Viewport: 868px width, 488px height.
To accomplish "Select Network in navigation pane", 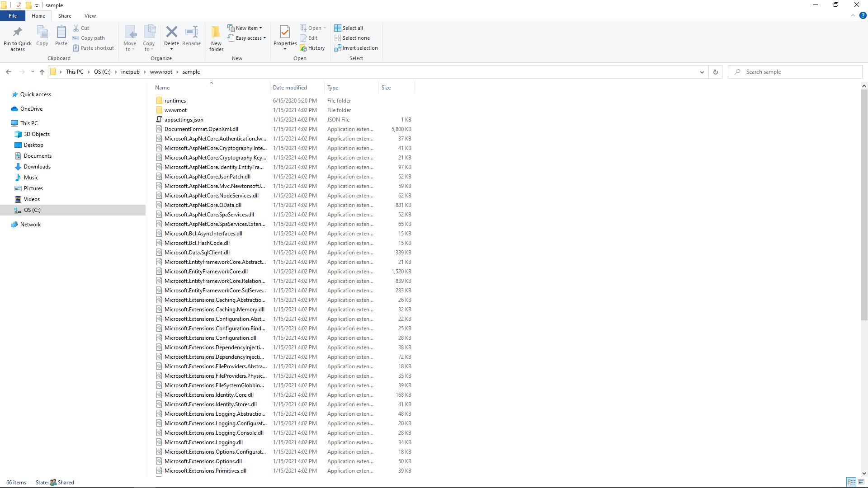I will [30, 225].
